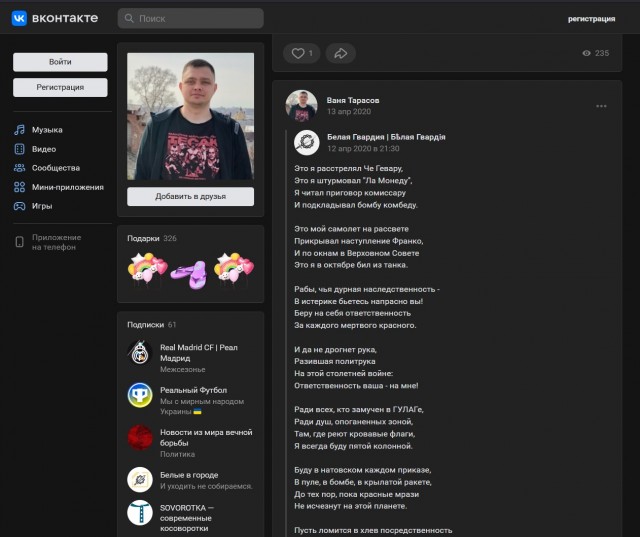Open the Реальный Футбол community avatar
Image resolution: width=640 pixels, height=537 pixels.
click(140, 395)
